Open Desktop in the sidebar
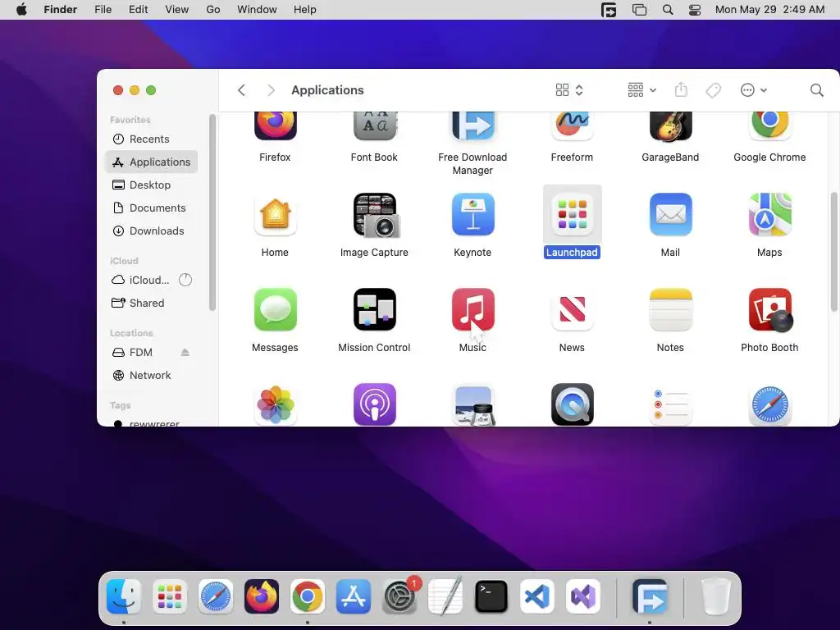 pyautogui.click(x=152, y=185)
